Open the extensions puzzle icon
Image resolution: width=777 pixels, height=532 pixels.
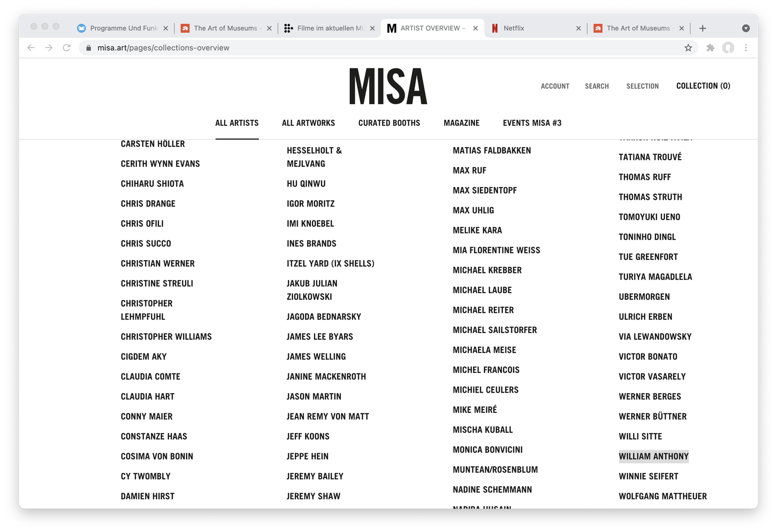tap(710, 48)
